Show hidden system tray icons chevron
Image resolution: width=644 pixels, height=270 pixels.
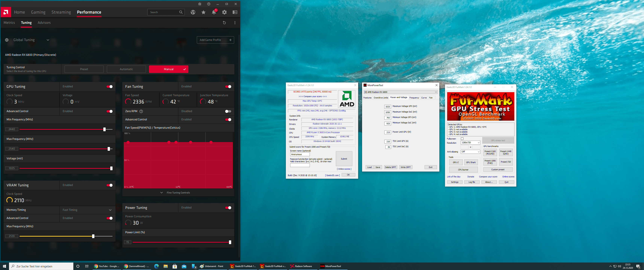click(x=610, y=266)
